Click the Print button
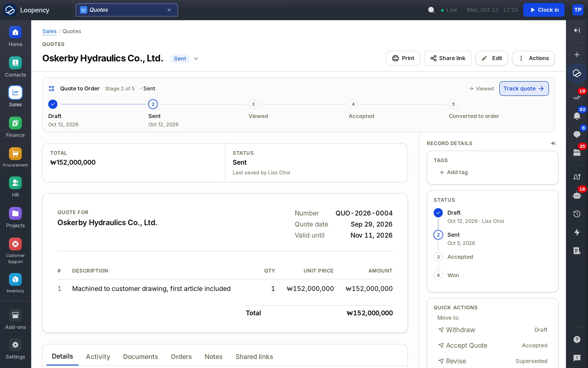The image size is (588, 368). point(403,58)
